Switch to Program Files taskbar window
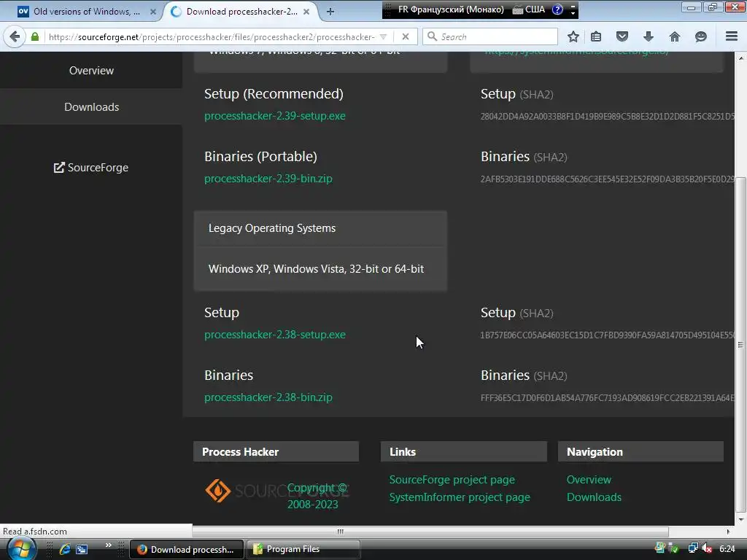Image resolution: width=747 pixels, height=560 pixels. tap(303, 549)
